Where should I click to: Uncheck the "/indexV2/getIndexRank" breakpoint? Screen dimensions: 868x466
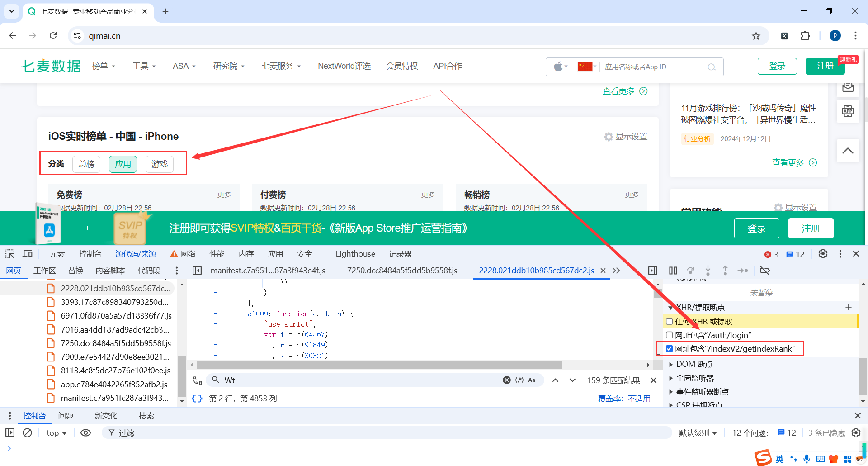tap(670, 349)
